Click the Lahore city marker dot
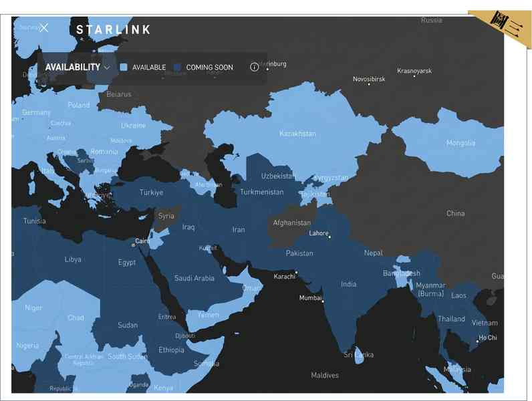Viewport: 532px width, 401px height. click(329, 237)
